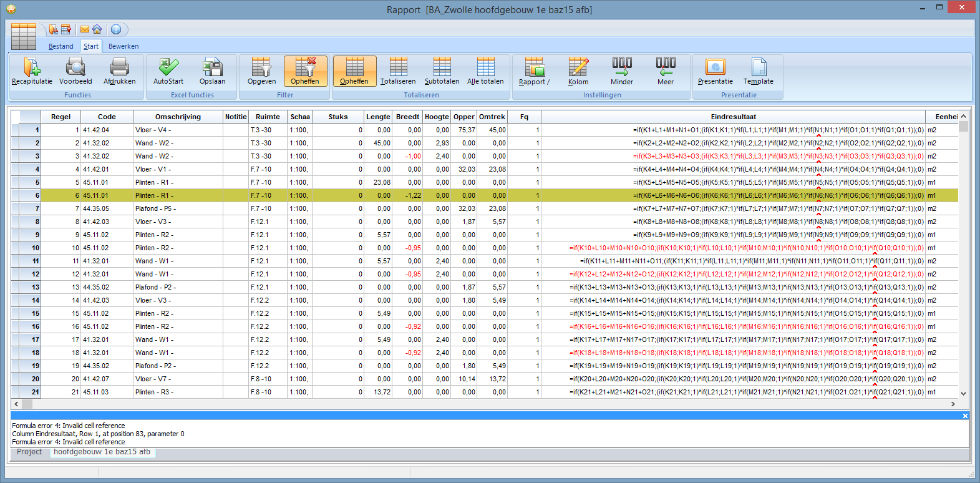Click Opgeven in the Filter group
980x483 pixels.
(x=261, y=71)
